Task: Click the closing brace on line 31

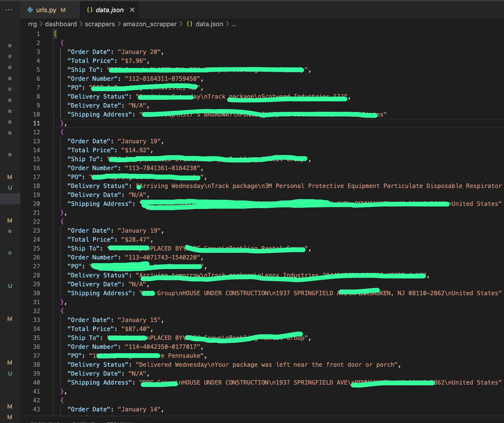Action: coord(62,302)
